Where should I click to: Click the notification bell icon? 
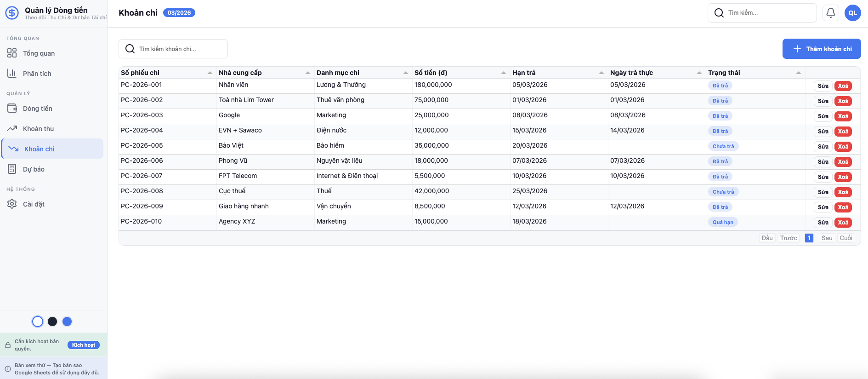coord(831,13)
